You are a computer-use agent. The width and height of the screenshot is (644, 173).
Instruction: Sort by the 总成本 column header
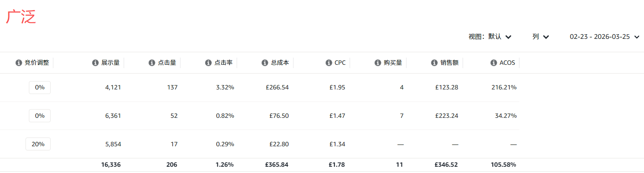[x=280, y=63]
